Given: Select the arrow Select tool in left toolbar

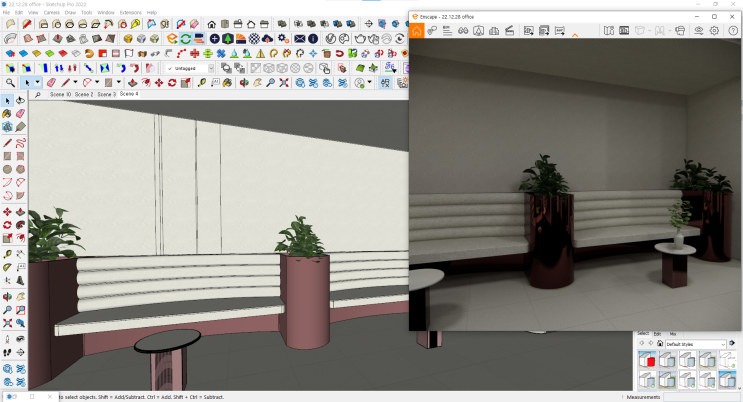Looking at the screenshot, I should tap(7, 101).
